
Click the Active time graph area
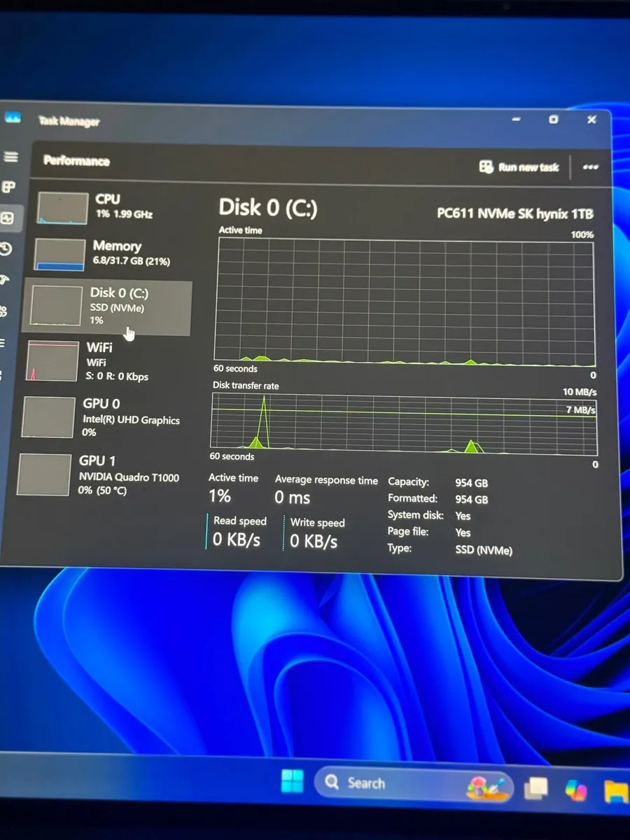tap(405, 301)
